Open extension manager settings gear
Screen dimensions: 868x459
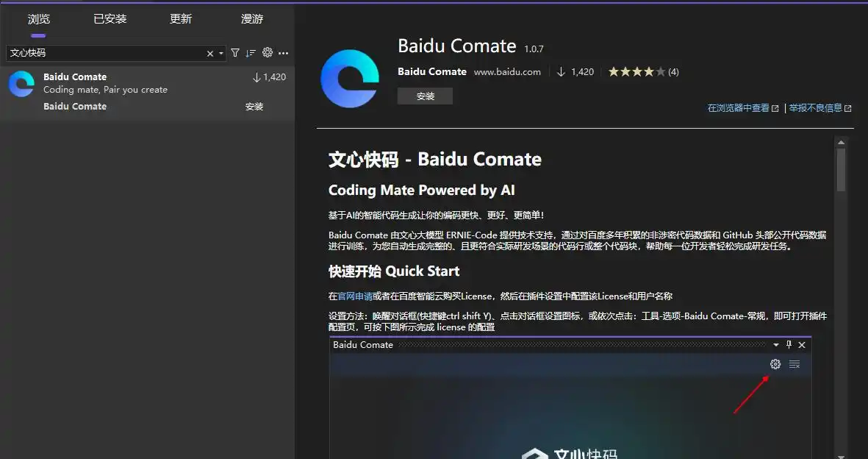click(268, 53)
